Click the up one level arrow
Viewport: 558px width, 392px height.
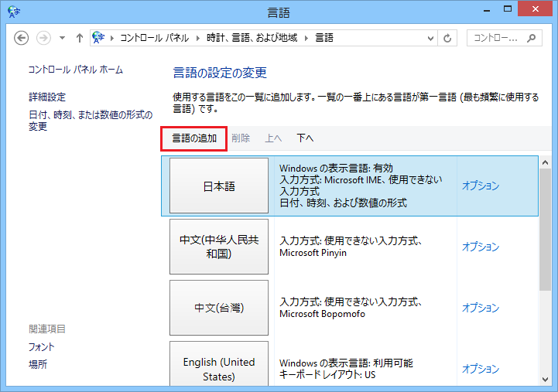click(80, 38)
